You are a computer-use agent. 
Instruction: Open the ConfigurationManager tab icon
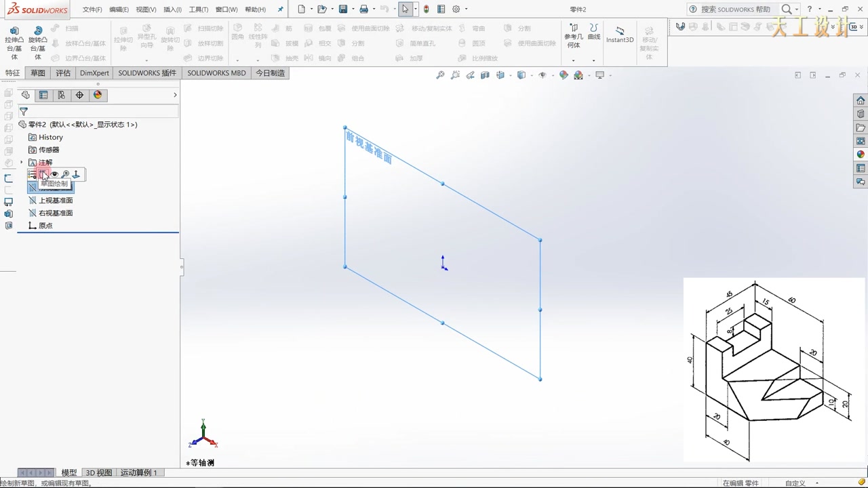(62, 95)
